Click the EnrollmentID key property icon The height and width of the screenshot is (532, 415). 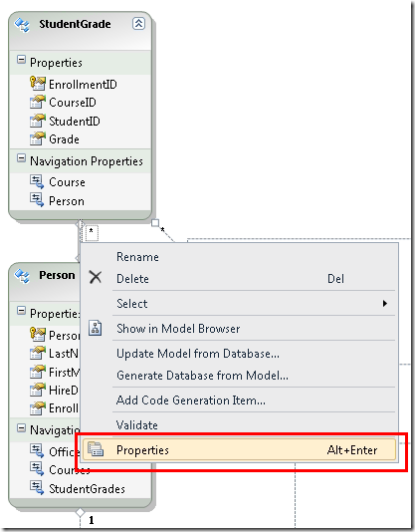[x=37, y=84]
